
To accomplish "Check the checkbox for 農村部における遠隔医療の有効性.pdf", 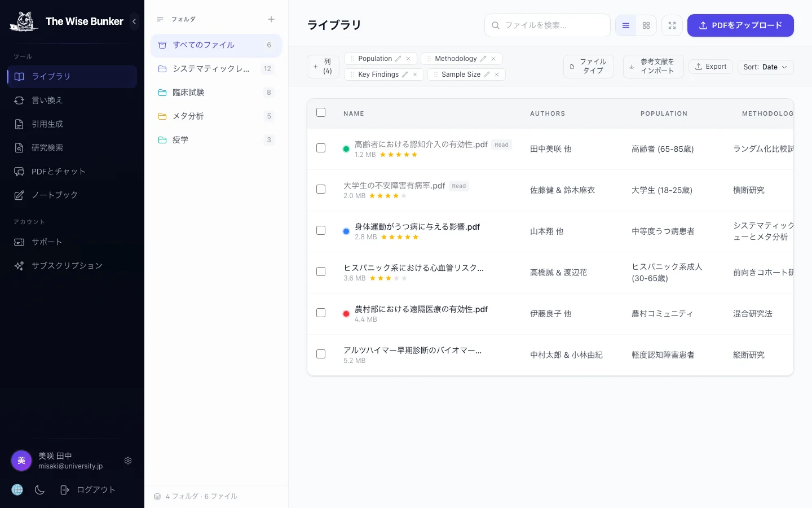I will pyautogui.click(x=321, y=313).
